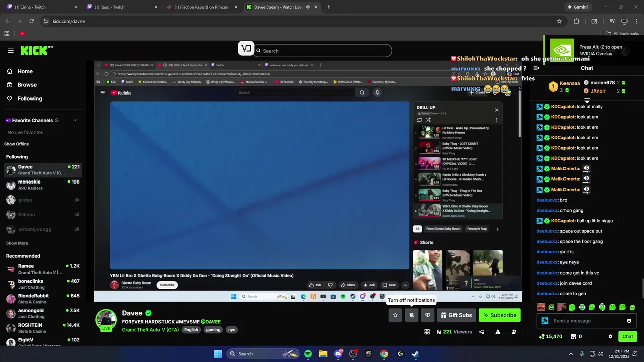This screenshot has height=362, width=644.
Task: Expand the following list with Show More
Action: 17,243
